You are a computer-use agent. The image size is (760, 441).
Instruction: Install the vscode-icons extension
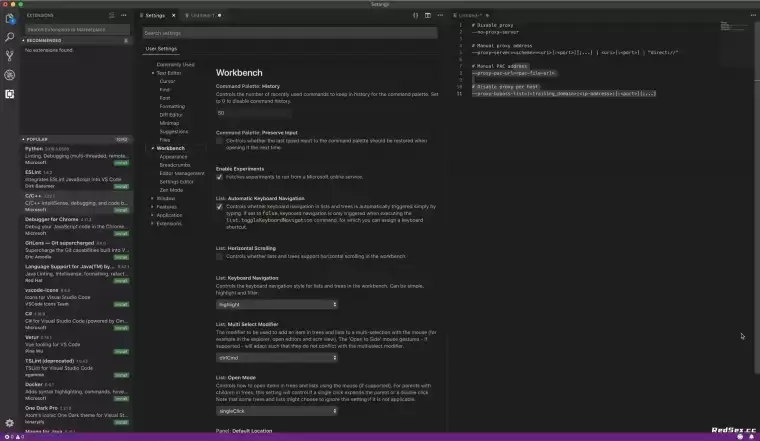(x=121, y=304)
